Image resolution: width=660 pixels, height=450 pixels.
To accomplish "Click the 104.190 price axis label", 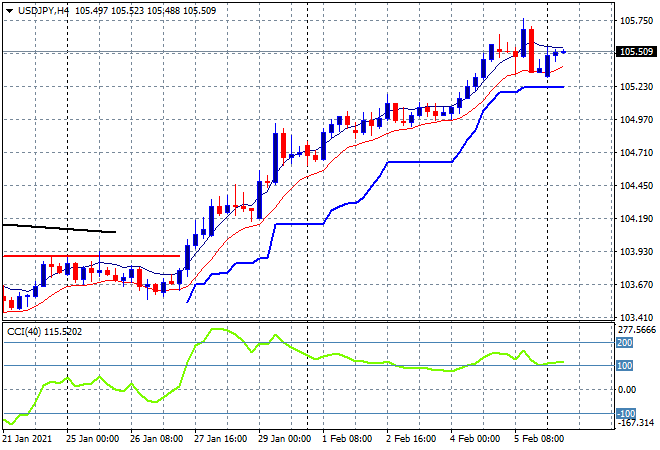I will [636, 218].
